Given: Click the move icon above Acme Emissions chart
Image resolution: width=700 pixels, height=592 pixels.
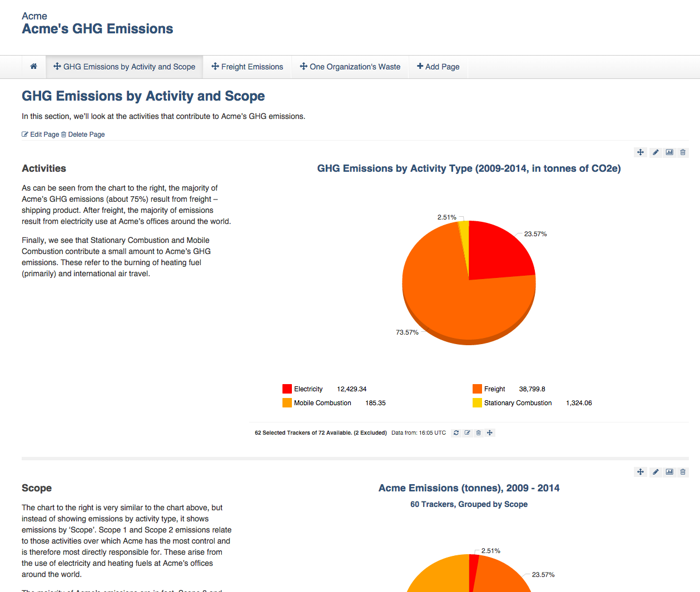Looking at the screenshot, I should (641, 472).
